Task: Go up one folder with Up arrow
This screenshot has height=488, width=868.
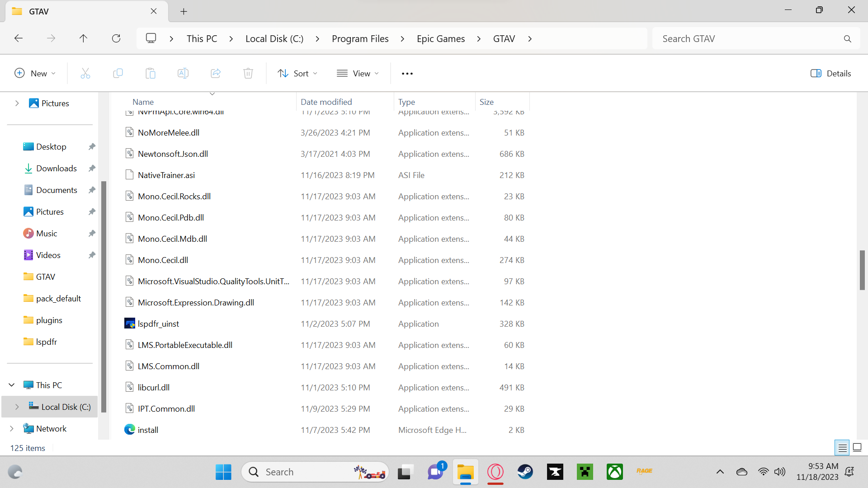Action: pyautogui.click(x=83, y=38)
